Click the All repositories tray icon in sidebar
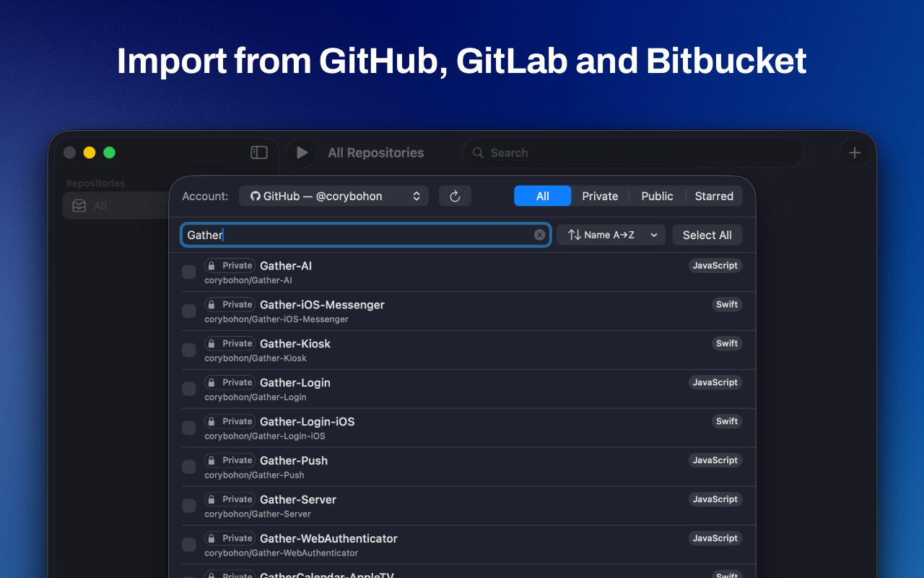 point(79,206)
